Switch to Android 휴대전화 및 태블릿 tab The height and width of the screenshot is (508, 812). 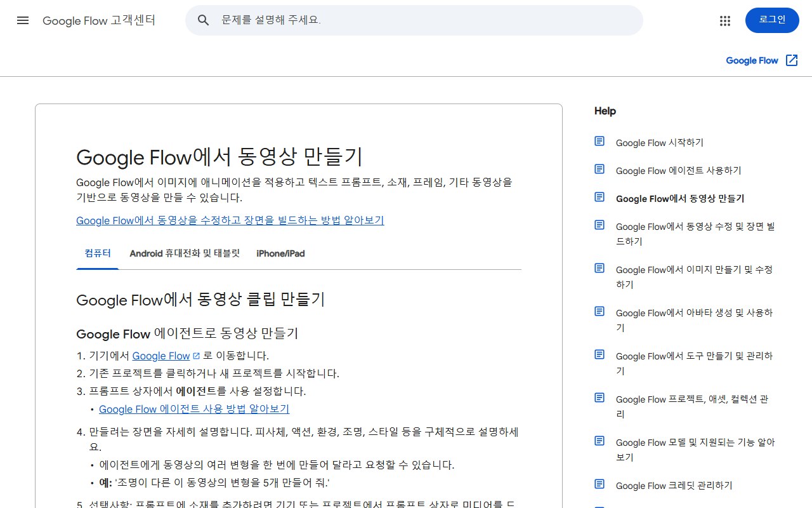[185, 253]
